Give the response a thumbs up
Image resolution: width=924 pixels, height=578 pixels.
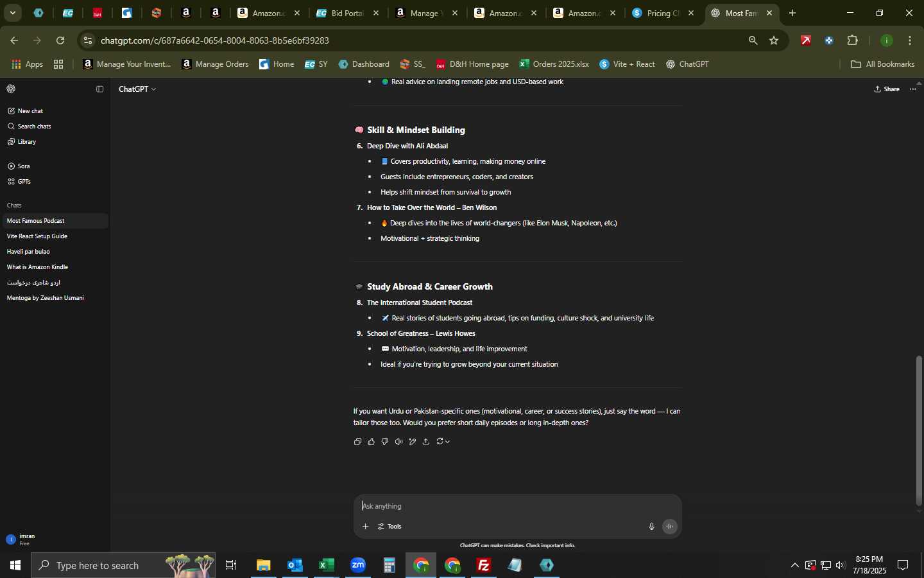pos(372,442)
